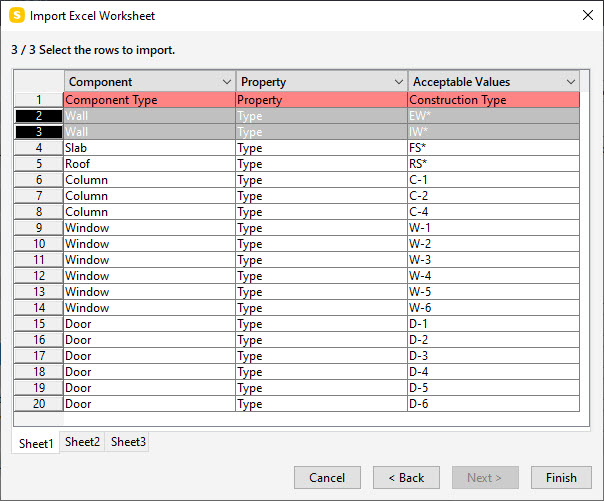Deselect row header 3

39,132
